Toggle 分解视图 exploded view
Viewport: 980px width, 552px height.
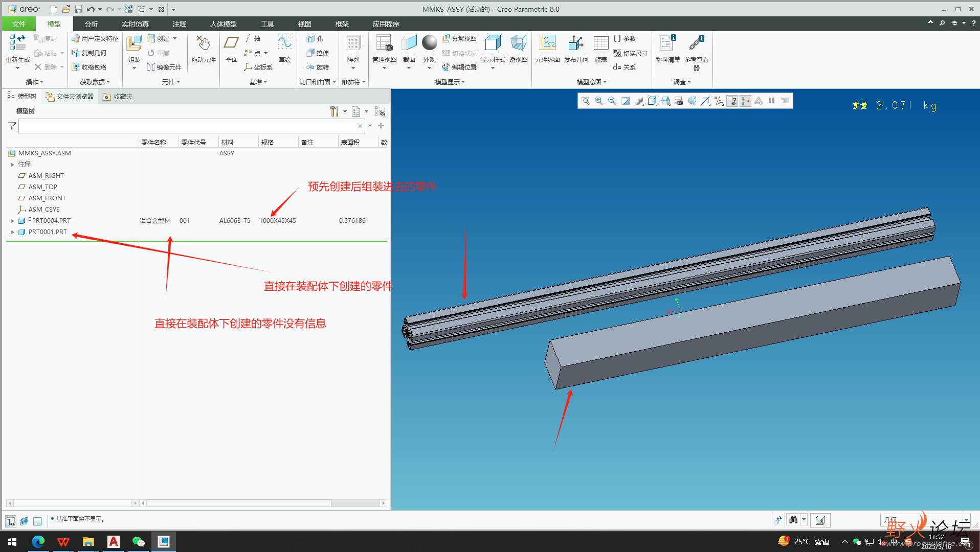[459, 39]
